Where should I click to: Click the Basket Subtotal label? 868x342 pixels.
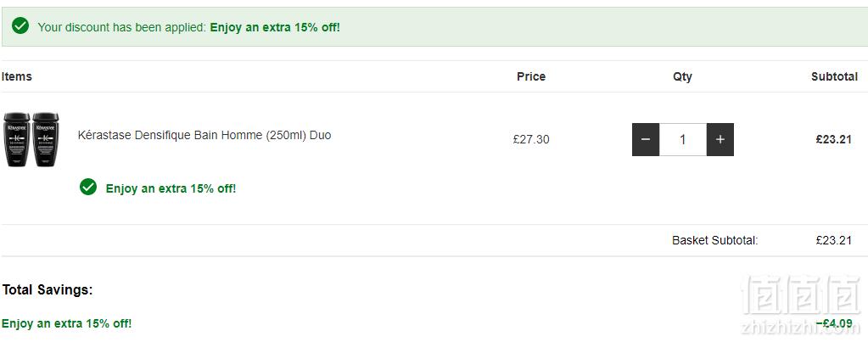coord(714,241)
